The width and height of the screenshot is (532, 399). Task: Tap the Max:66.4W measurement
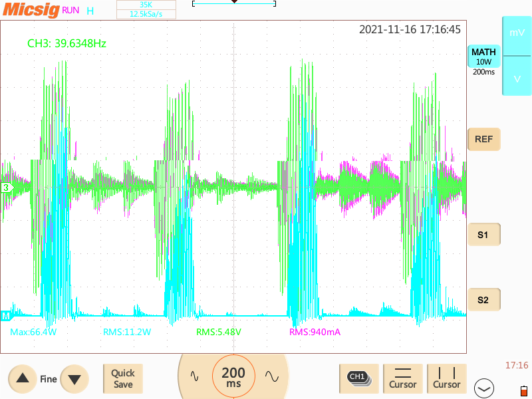[33, 332]
